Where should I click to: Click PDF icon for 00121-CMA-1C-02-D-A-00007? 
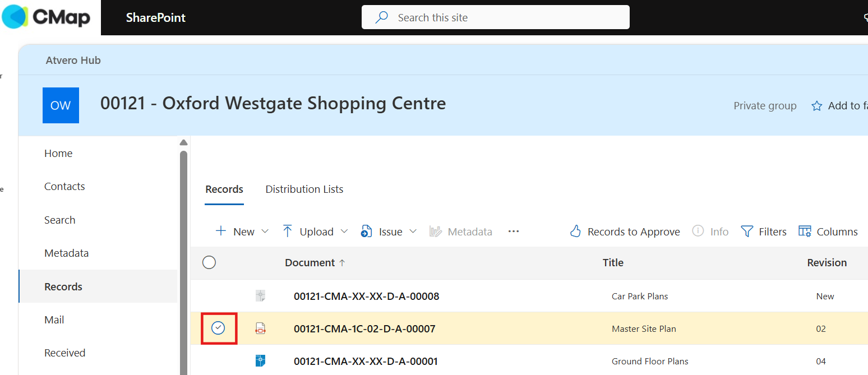point(260,328)
